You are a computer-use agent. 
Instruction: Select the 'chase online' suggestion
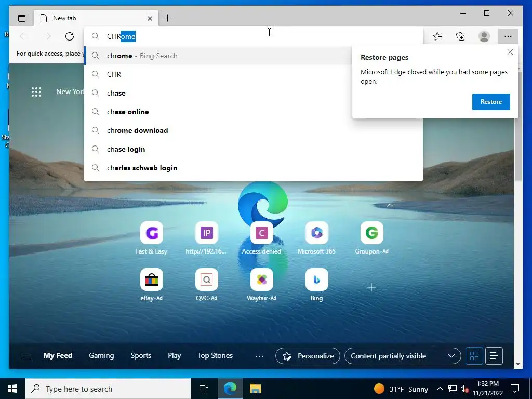click(x=218, y=112)
